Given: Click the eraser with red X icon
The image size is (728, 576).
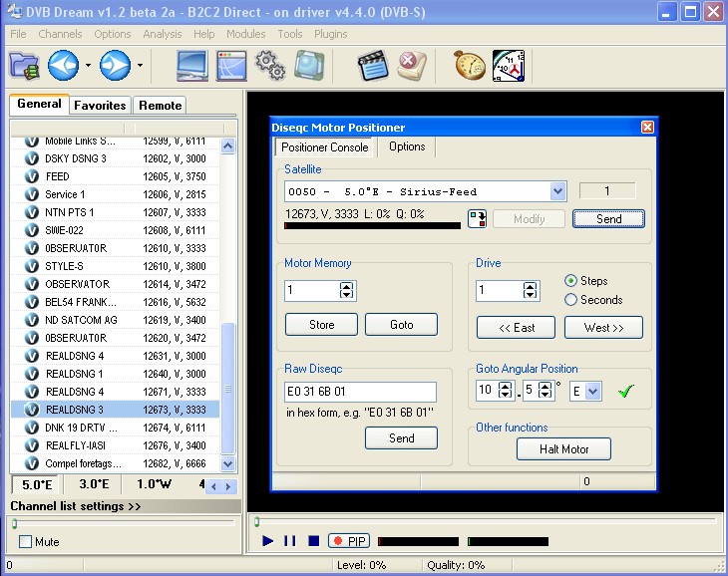Looking at the screenshot, I should tap(412, 66).
